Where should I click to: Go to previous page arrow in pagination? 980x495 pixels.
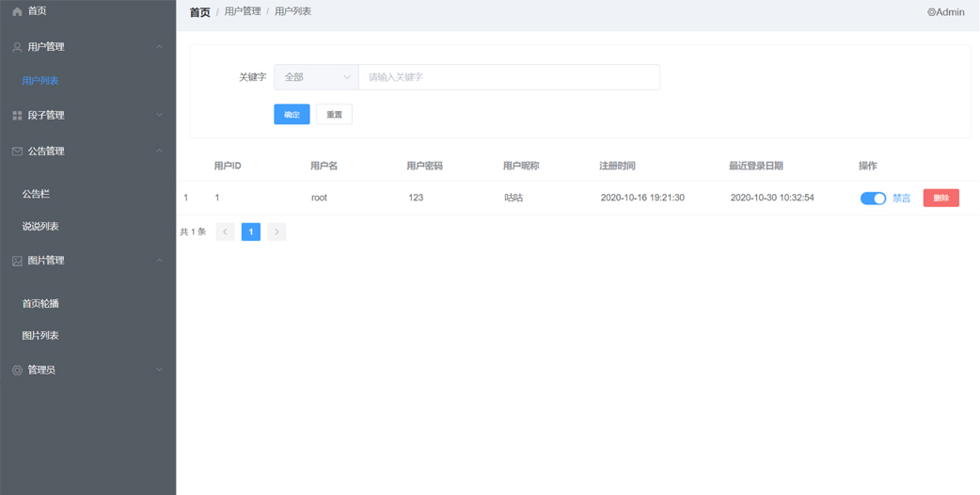click(225, 232)
